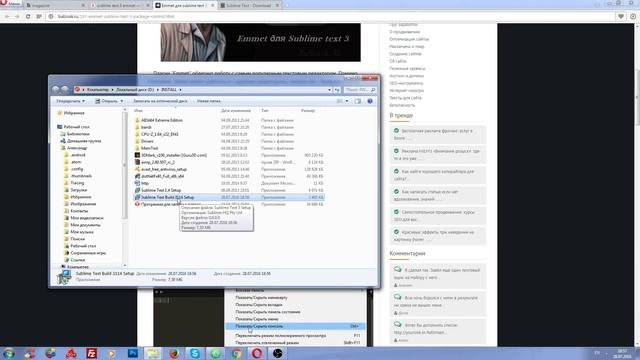This screenshot has width=640, height=360.
Task: Click the Explorer back navigation arrow
Action: pyautogui.click(x=56, y=89)
